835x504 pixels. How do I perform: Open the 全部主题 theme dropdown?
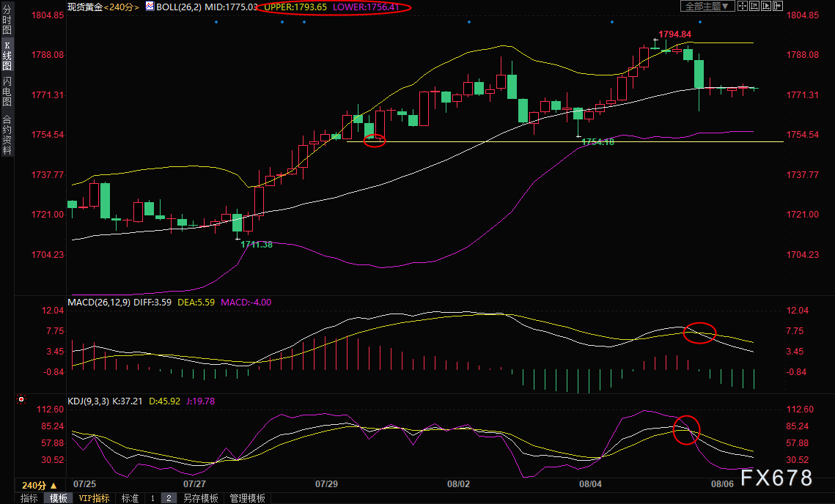(707, 7)
